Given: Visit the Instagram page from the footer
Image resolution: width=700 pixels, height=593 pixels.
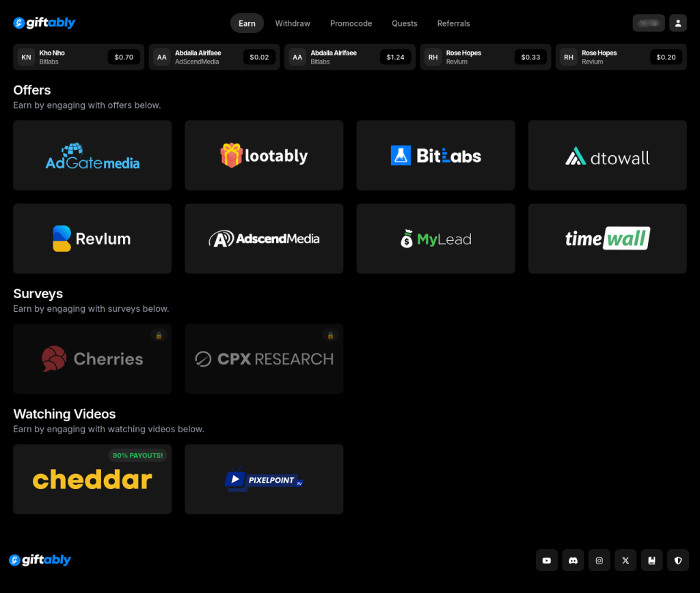Looking at the screenshot, I should (x=599, y=560).
